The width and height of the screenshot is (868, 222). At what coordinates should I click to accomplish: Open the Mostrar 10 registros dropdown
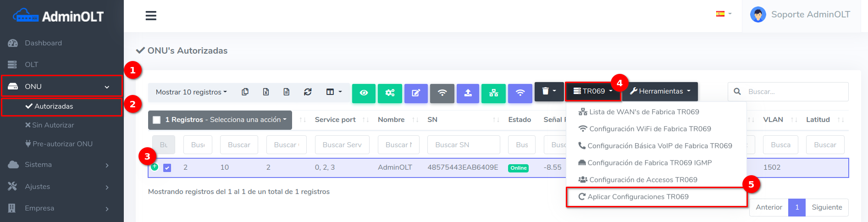(191, 92)
